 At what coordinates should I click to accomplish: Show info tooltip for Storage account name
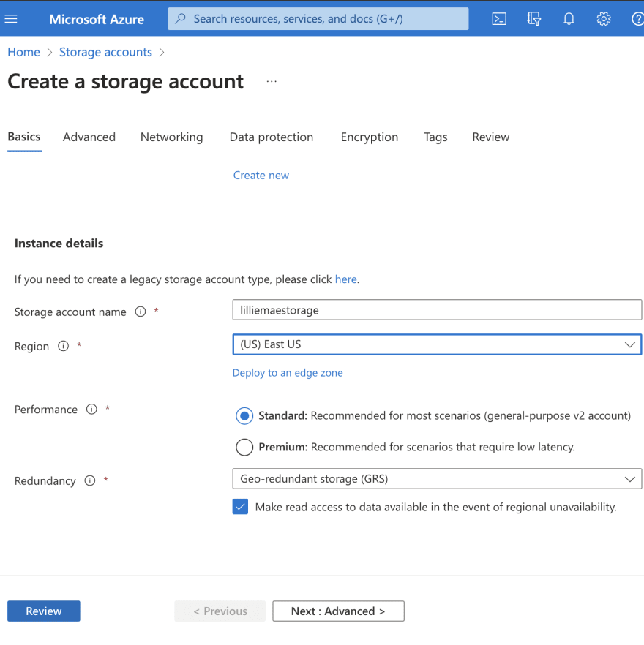[x=141, y=312]
